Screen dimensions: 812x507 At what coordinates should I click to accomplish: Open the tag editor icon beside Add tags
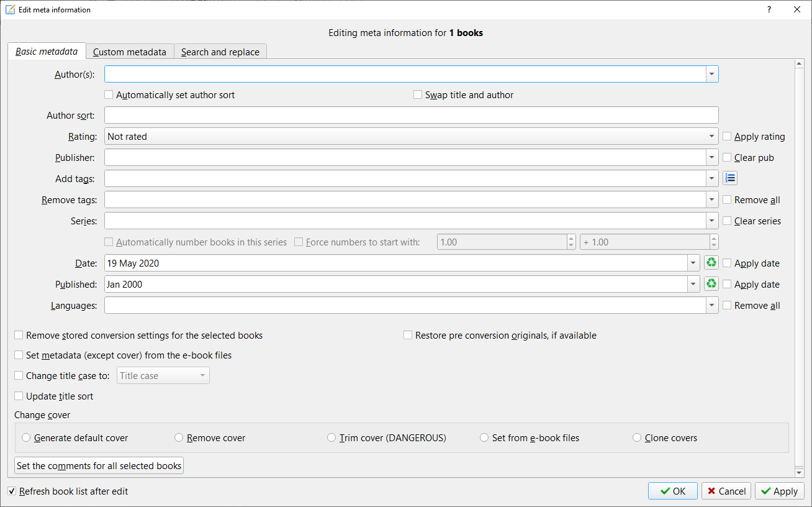[730, 179]
